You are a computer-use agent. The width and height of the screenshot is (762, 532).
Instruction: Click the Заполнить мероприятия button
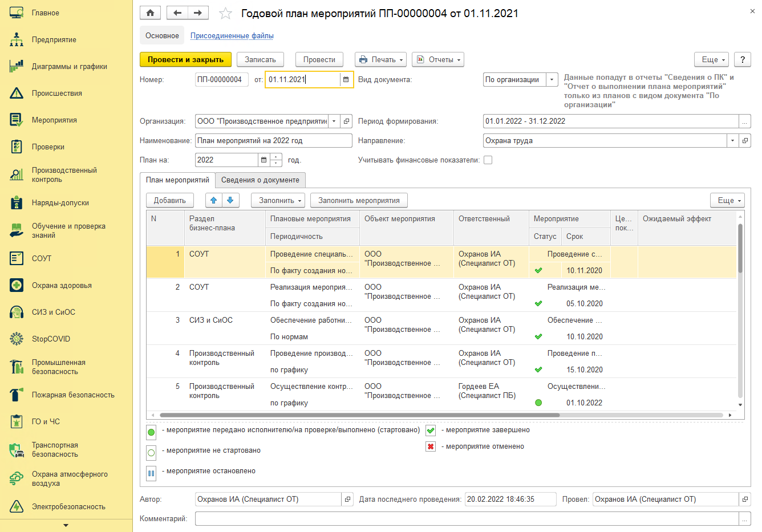click(x=359, y=200)
